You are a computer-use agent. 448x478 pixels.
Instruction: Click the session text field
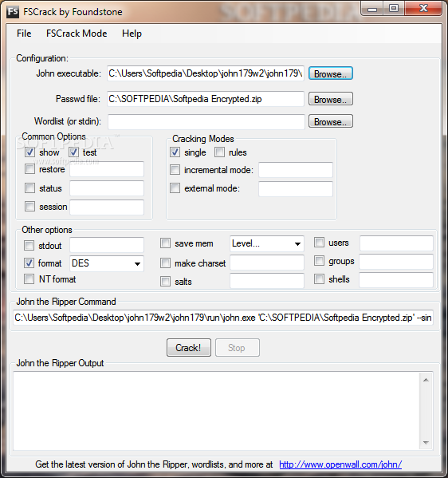(107, 207)
